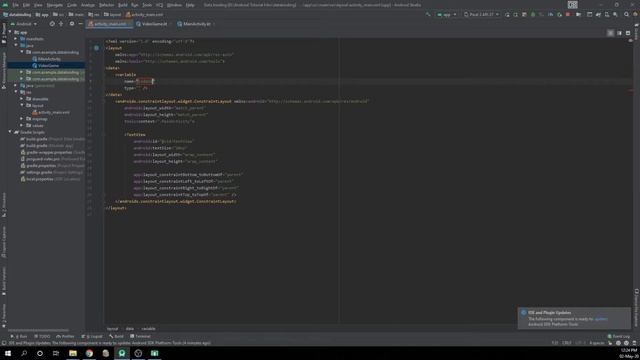Select opened file locate target icon in Project panel
640x360 pixels.
pos(52,24)
